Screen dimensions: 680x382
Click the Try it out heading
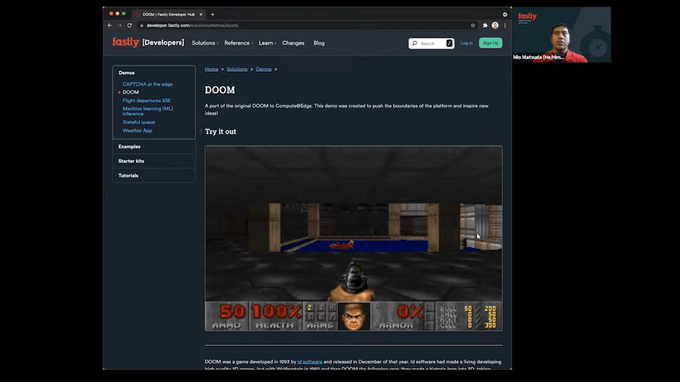tap(220, 131)
